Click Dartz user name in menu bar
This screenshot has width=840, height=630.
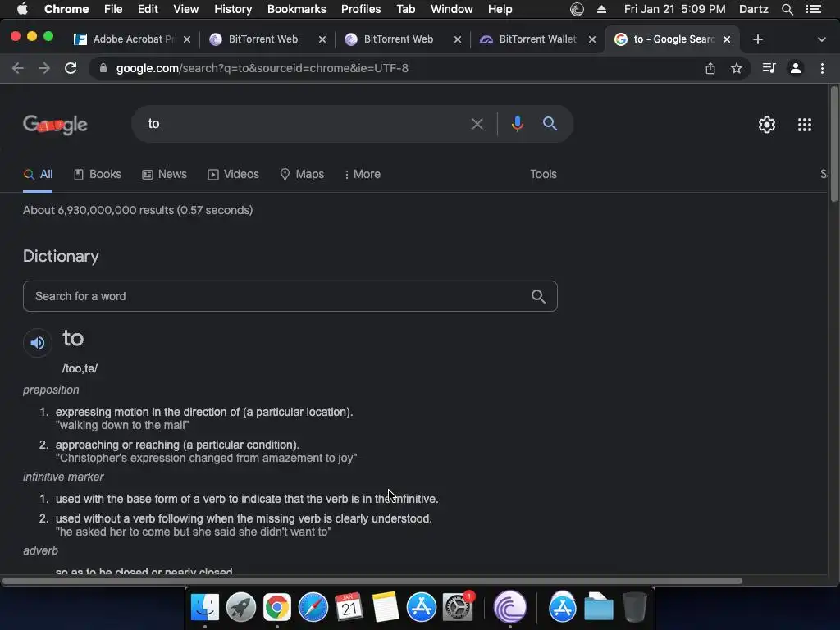(753, 9)
